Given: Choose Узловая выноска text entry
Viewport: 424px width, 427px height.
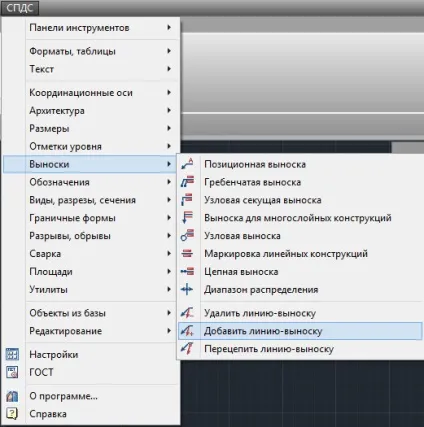Looking at the screenshot, I should [242, 236].
